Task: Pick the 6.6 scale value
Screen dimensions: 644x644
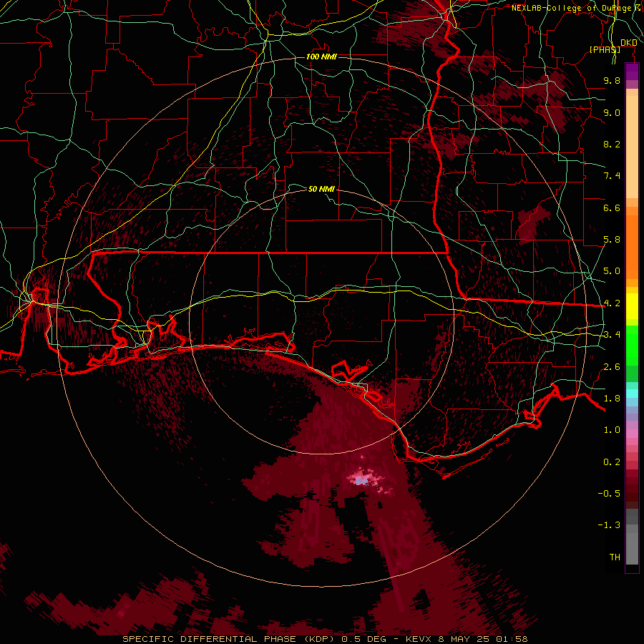Action: point(612,208)
